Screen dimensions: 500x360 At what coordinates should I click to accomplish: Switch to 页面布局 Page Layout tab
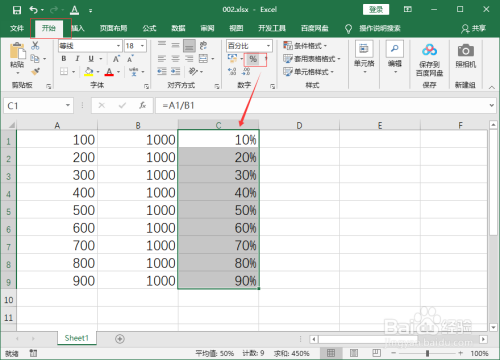coord(113,28)
